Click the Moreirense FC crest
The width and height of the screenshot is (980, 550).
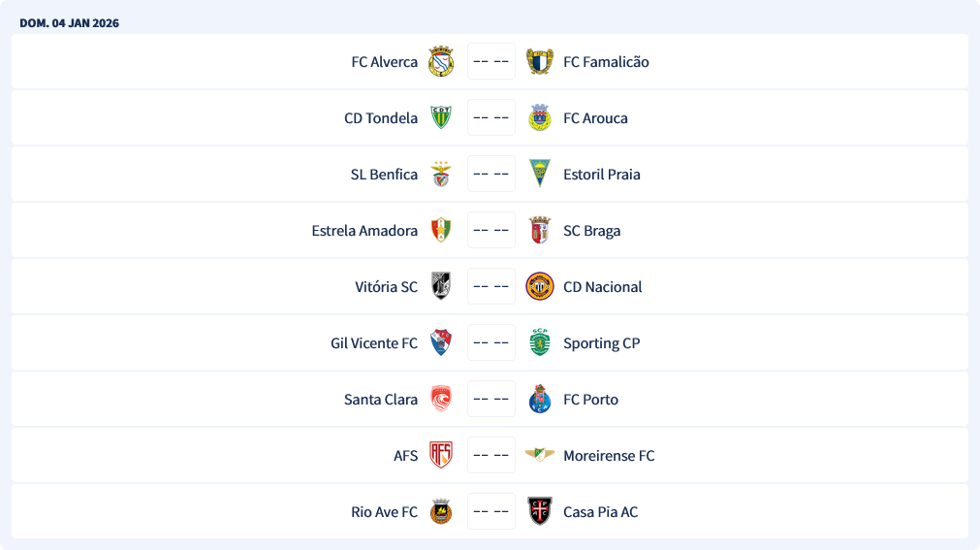coord(540,456)
